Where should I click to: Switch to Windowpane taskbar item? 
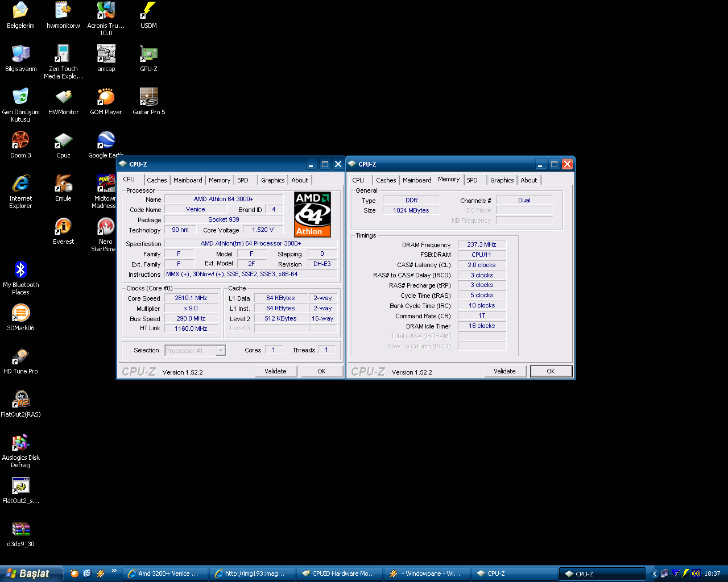[426, 573]
